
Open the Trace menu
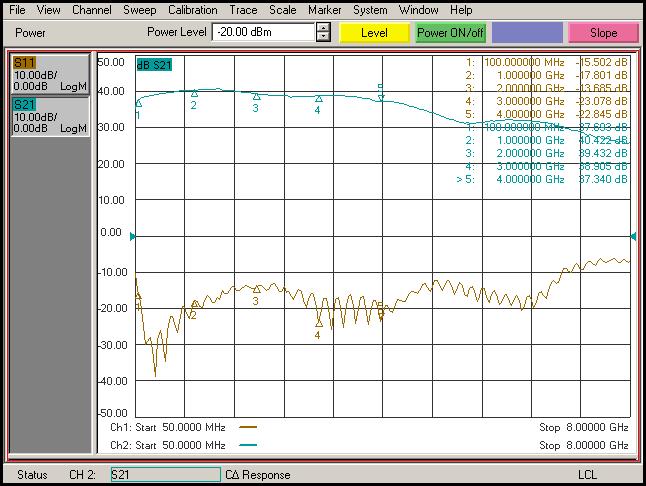pyautogui.click(x=243, y=9)
